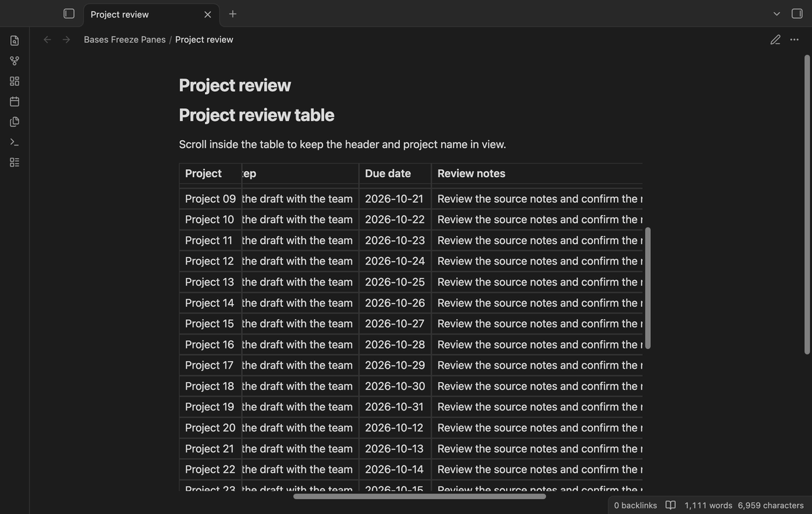Click the Project review heading
The width and height of the screenshot is (812, 514).
point(235,85)
